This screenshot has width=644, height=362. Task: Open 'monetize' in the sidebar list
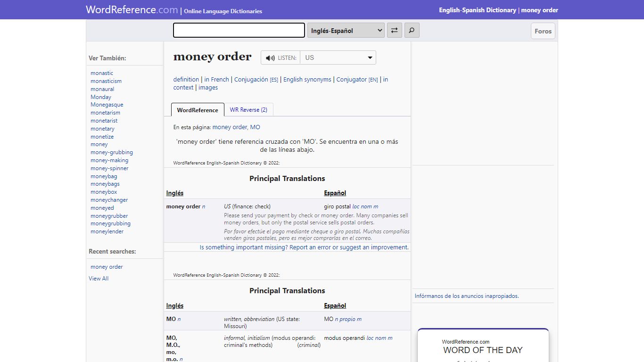click(102, 137)
